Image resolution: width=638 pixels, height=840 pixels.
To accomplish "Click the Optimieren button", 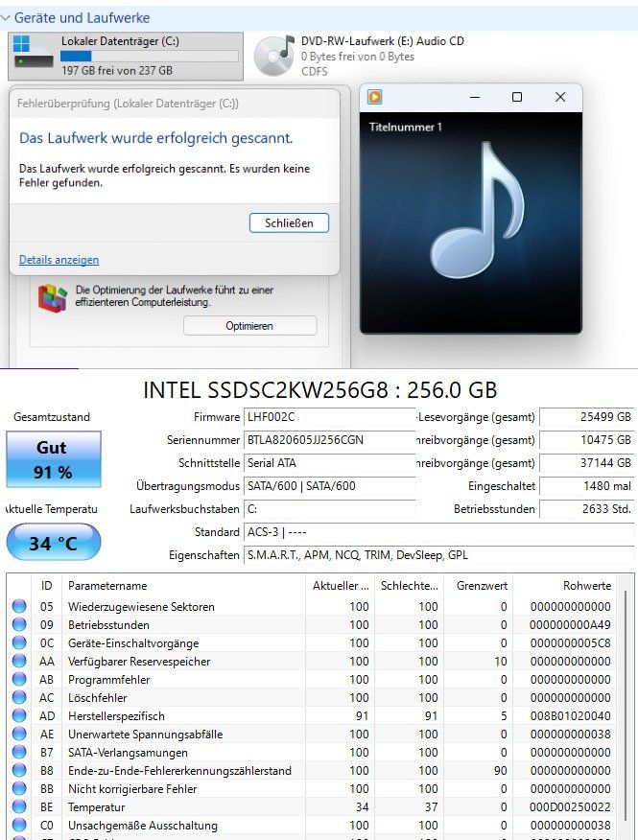I will tap(249, 326).
